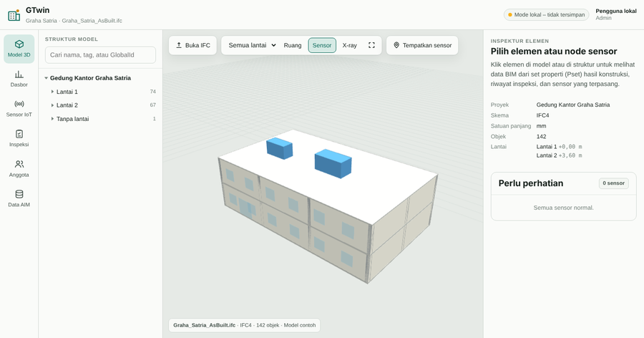Screen dimensions: 644x338
Task: Select the smaller blue rooftop box in model
Action: 279,148
